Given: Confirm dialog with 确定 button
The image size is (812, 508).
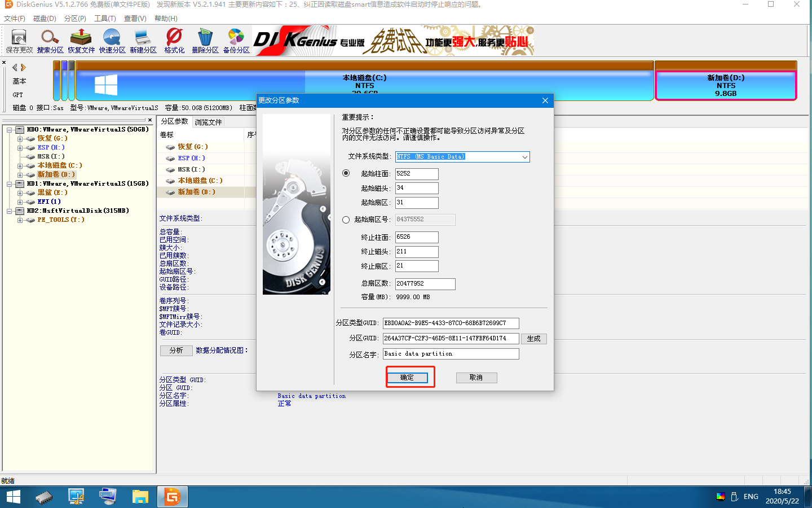Looking at the screenshot, I should (x=407, y=378).
